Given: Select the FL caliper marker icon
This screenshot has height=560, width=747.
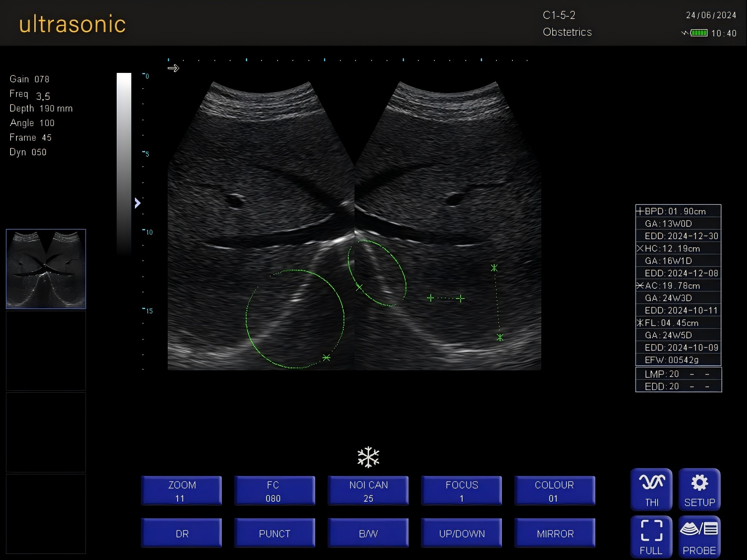Looking at the screenshot, I should 640,323.
